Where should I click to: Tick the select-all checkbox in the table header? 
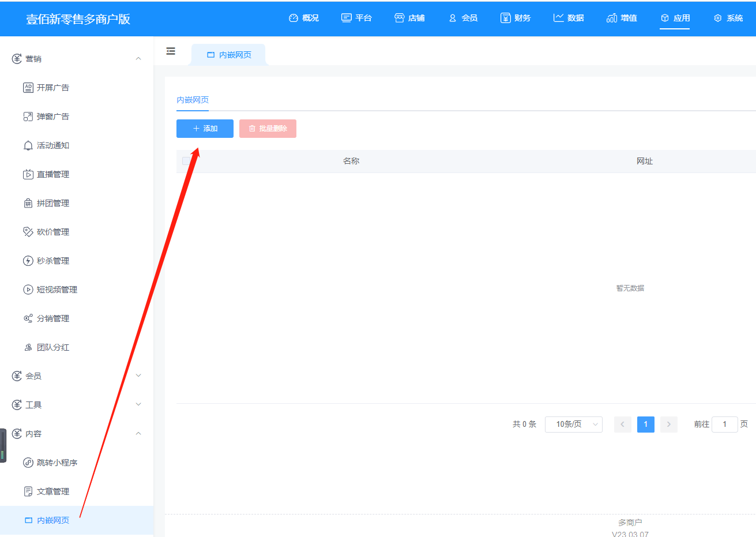186,161
